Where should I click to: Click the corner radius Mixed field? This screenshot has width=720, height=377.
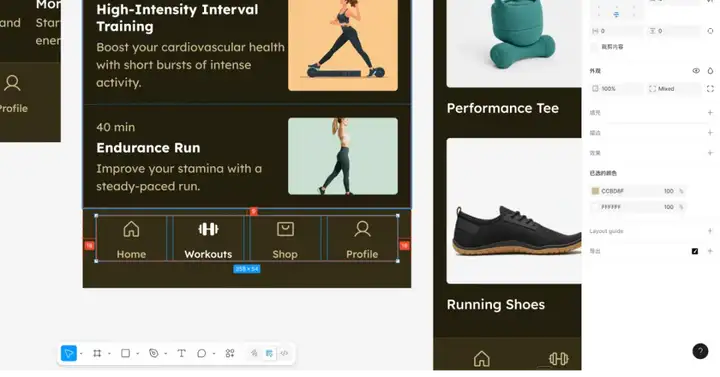674,89
